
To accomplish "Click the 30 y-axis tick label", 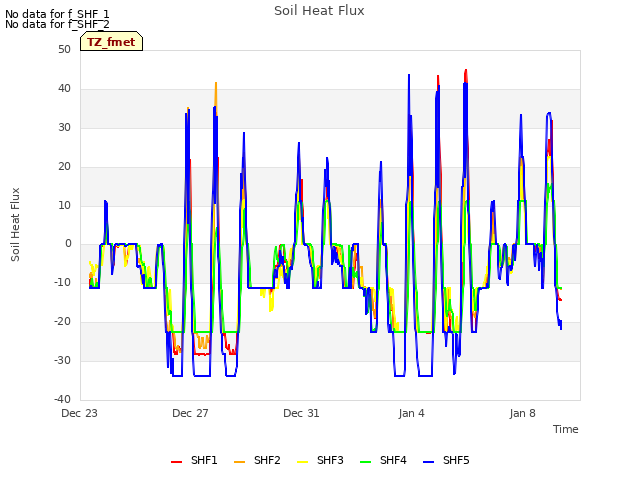I will tap(64, 127).
